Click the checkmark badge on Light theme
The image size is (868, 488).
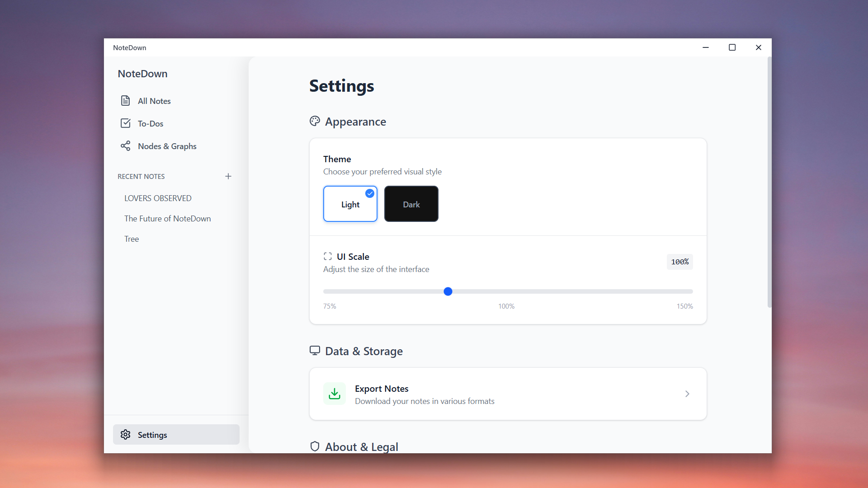[x=370, y=193]
